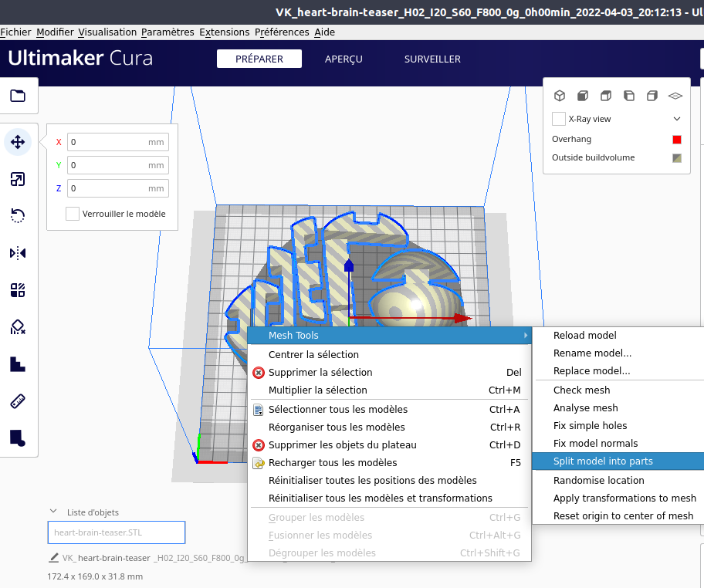Click Outside buildvolume color swatch
Screen dimensions: 704x588
click(x=677, y=158)
